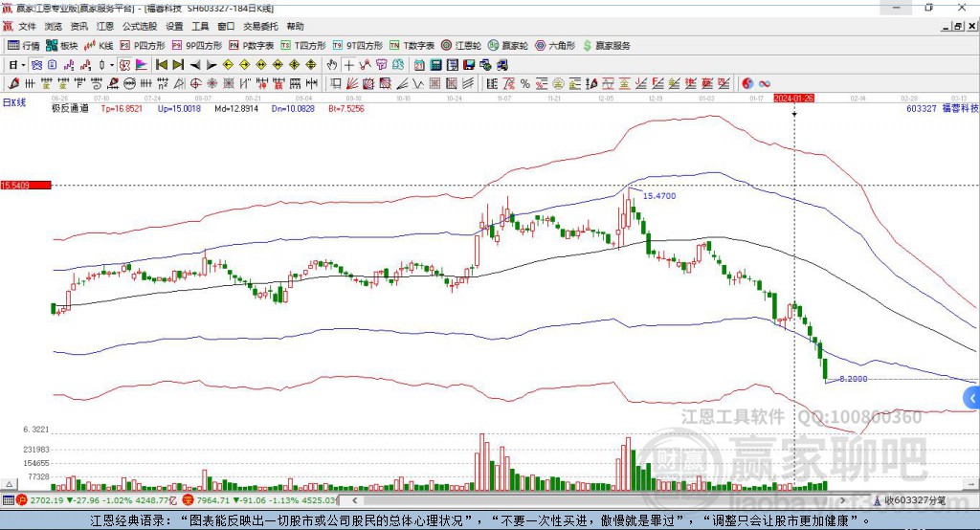The image size is (980, 530).
Task: Expand the 日 period dropdown
Action: coord(23,65)
